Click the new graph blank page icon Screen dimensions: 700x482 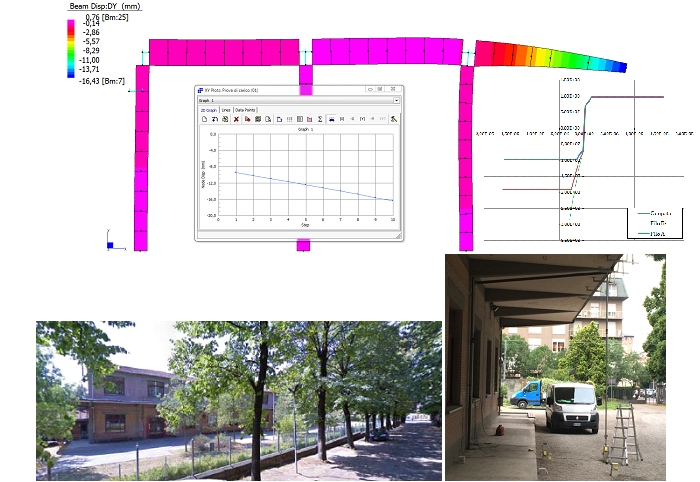(204, 119)
